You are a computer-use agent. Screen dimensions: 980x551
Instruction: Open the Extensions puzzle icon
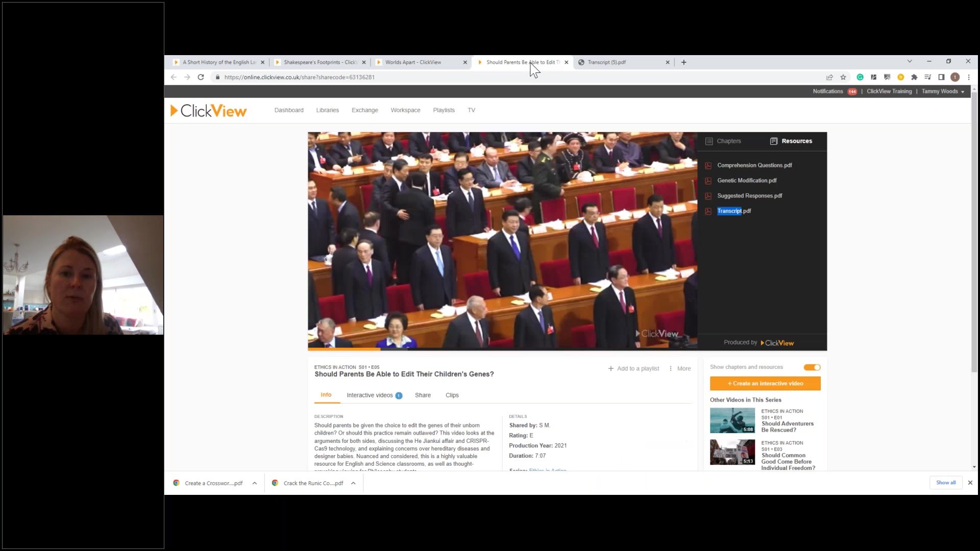[914, 77]
